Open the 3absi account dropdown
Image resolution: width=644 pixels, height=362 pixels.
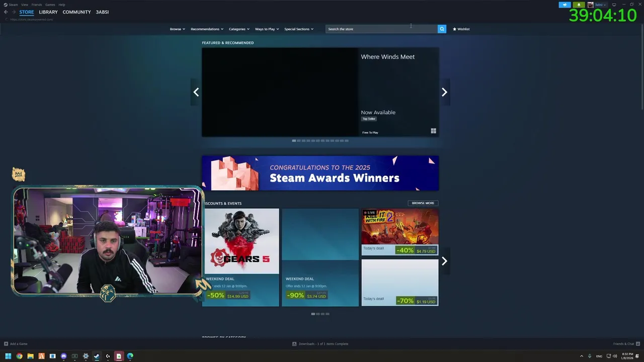tap(600, 5)
